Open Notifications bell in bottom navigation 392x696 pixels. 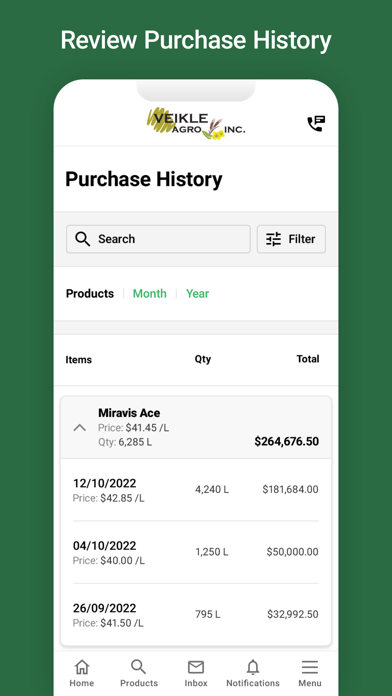[x=253, y=673]
